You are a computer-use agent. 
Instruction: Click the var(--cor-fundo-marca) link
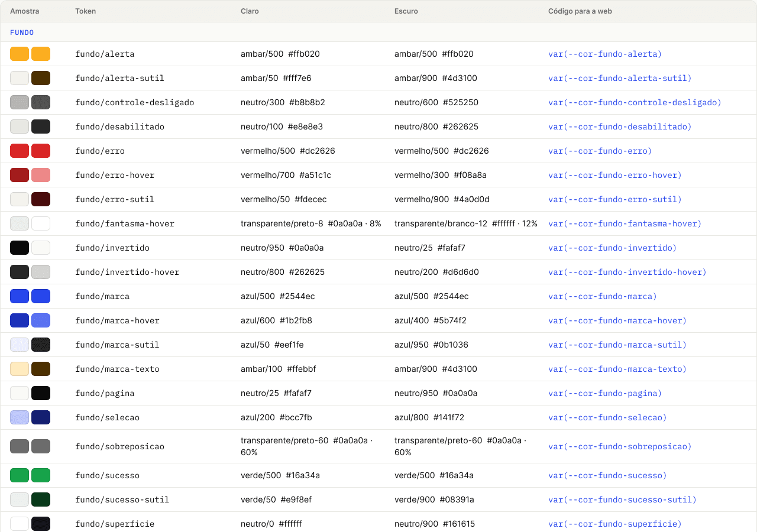tap(603, 296)
